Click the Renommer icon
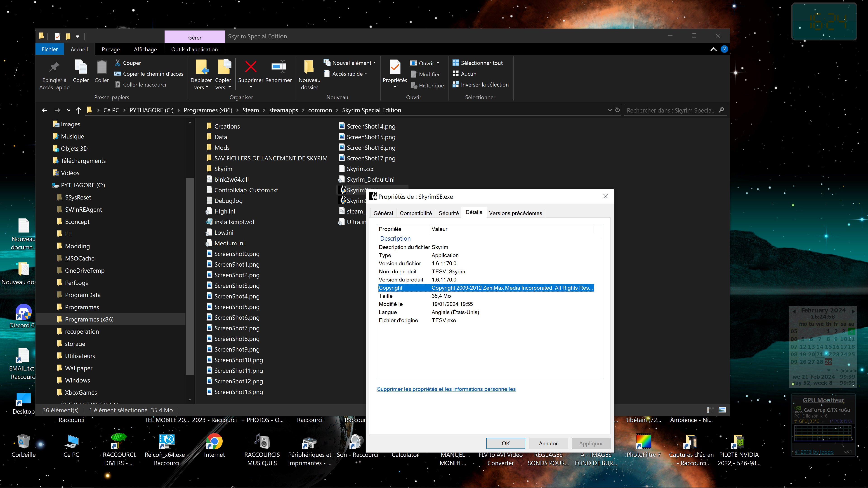Viewport: 868px width, 488px height. tap(279, 67)
